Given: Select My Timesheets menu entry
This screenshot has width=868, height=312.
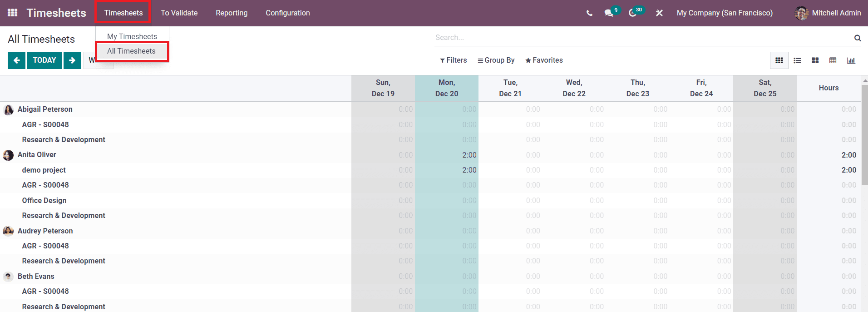Looking at the screenshot, I should pos(132,36).
